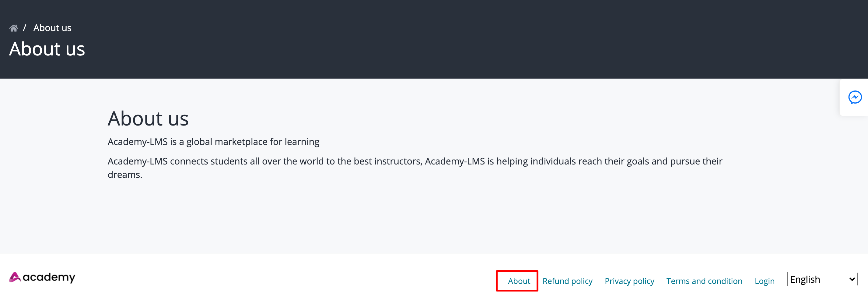This screenshot has height=304, width=868.
Task: Select "About us" in the breadcrumb trail
Action: click(x=52, y=27)
